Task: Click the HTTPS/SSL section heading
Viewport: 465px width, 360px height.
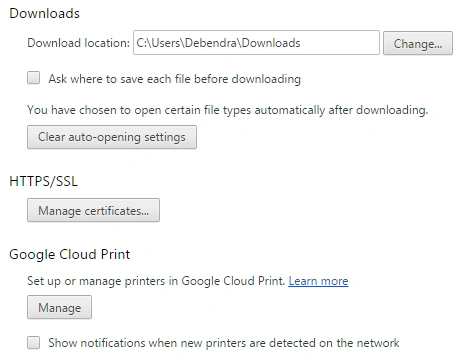Action: (x=43, y=181)
